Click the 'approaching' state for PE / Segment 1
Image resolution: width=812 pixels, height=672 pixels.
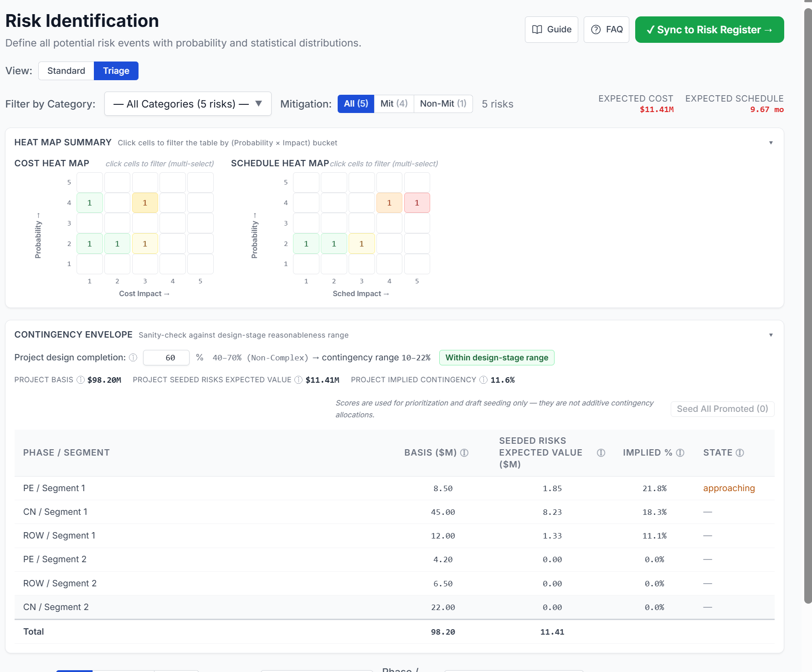click(x=729, y=488)
